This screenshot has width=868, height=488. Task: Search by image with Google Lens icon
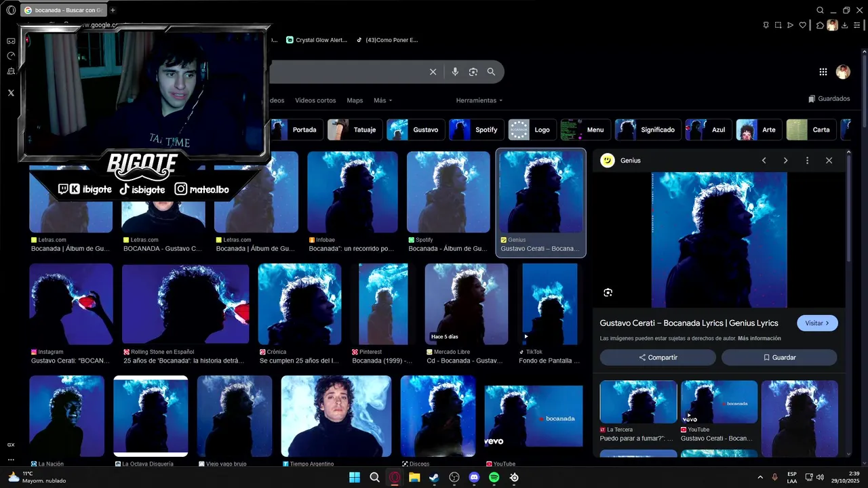pyautogui.click(x=473, y=72)
